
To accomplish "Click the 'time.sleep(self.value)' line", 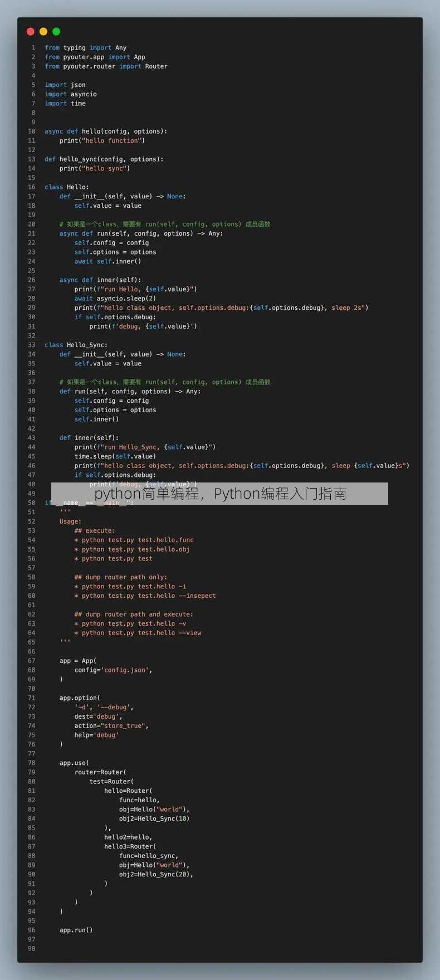I will [x=115, y=456].
